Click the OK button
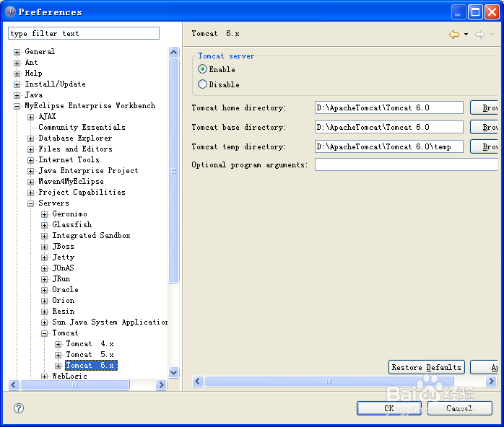The height and width of the screenshot is (427, 504). click(x=389, y=408)
